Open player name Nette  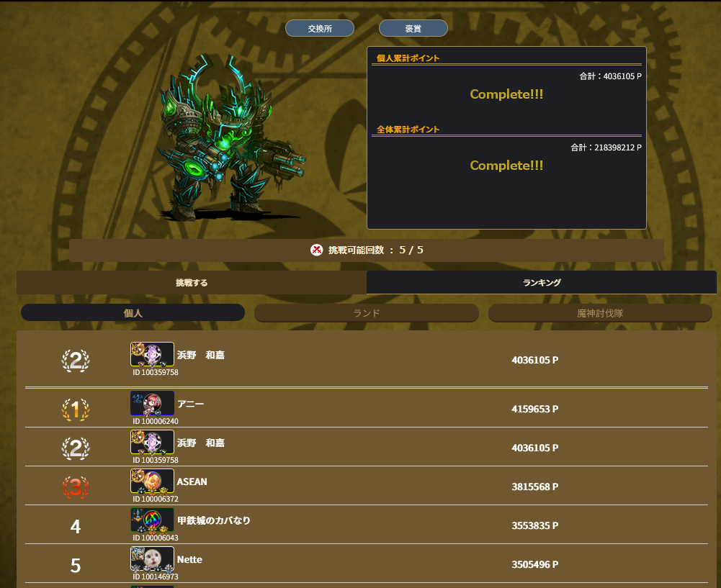click(x=189, y=559)
